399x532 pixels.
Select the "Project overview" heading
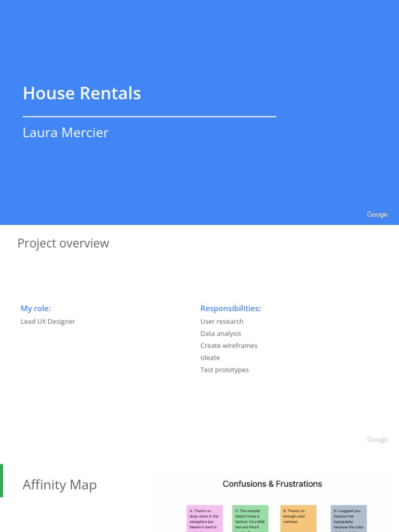(63, 243)
